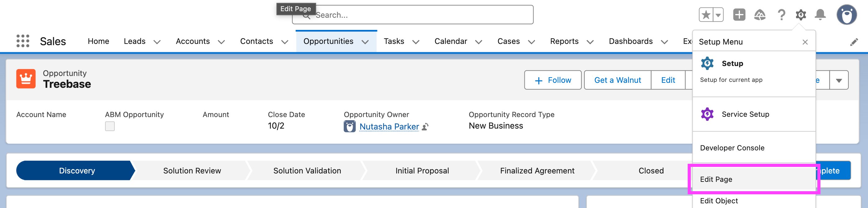Expand the Tasks tab dropdown chevron
The width and height of the screenshot is (868, 208).
pyautogui.click(x=416, y=42)
